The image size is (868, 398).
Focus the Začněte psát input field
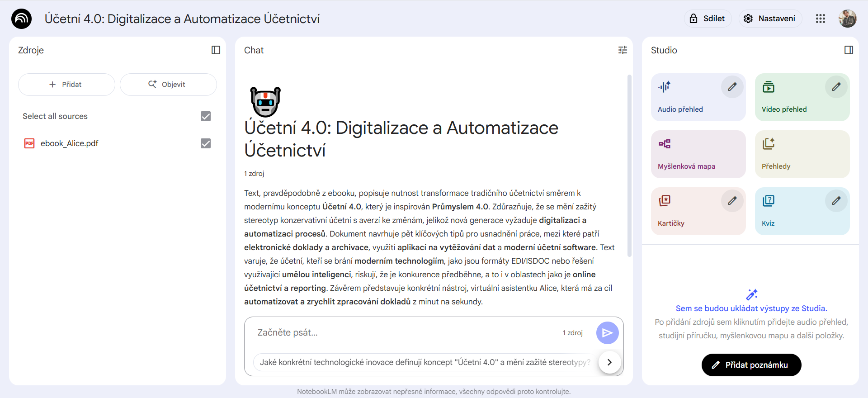[x=407, y=333]
